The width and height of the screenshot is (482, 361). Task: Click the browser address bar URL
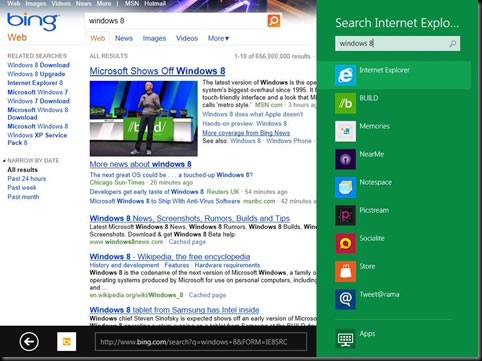click(x=201, y=342)
